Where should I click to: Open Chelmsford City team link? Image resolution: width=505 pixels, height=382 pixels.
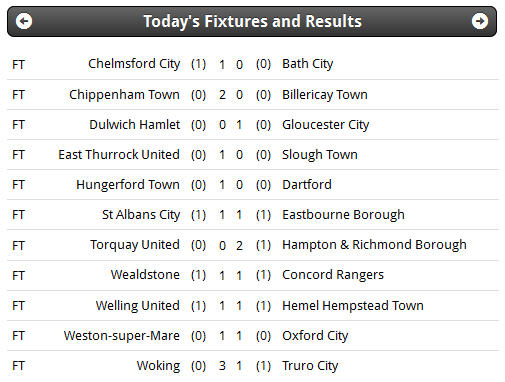tap(134, 64)
